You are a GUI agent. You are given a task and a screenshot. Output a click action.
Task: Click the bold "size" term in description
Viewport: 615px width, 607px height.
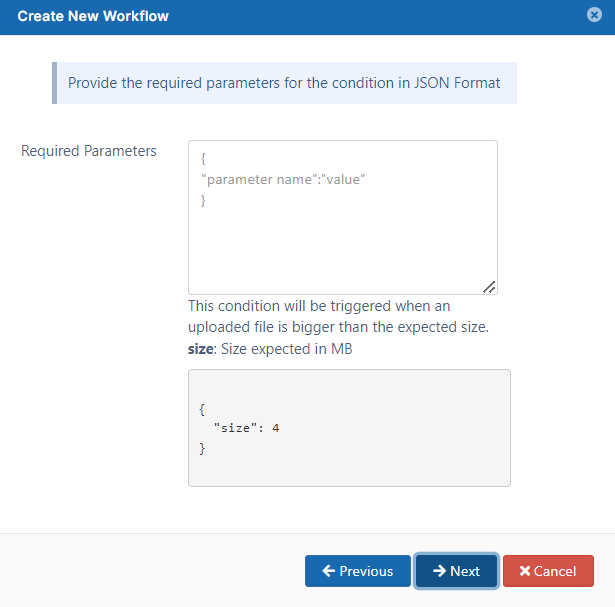[200, 349]
